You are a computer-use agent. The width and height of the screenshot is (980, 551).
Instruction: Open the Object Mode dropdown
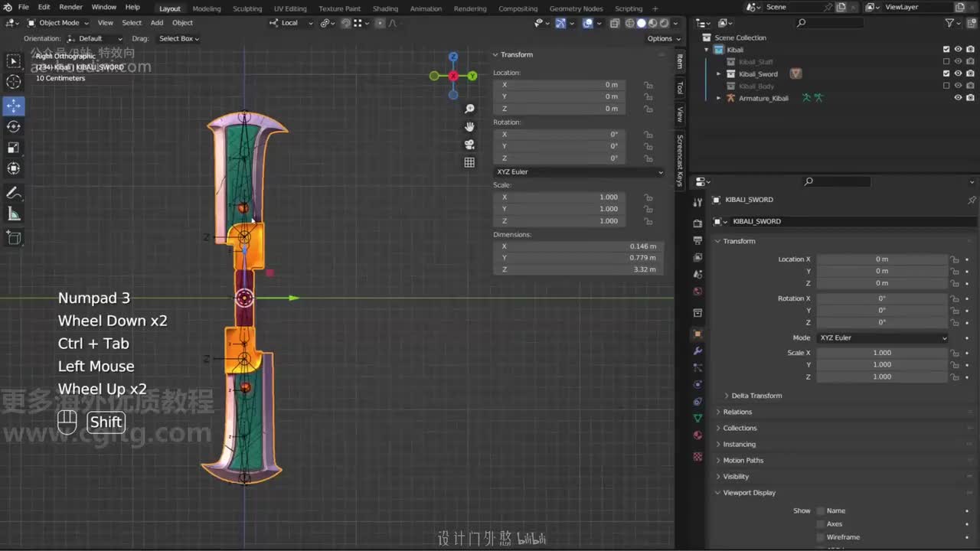(x=58, y=23)
